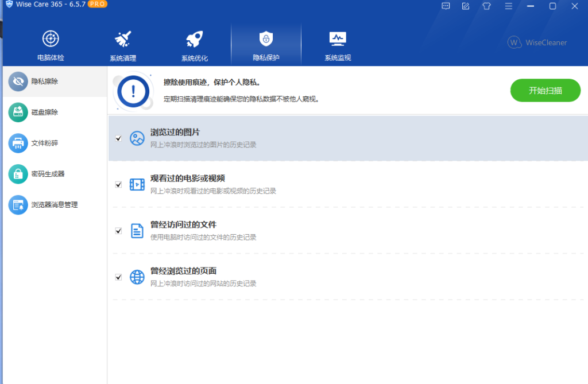Image resolution: width=588 pixels, height=384 pixels.
Task: Click the Wise Care 365 shield icon
Action: point(9,4)
